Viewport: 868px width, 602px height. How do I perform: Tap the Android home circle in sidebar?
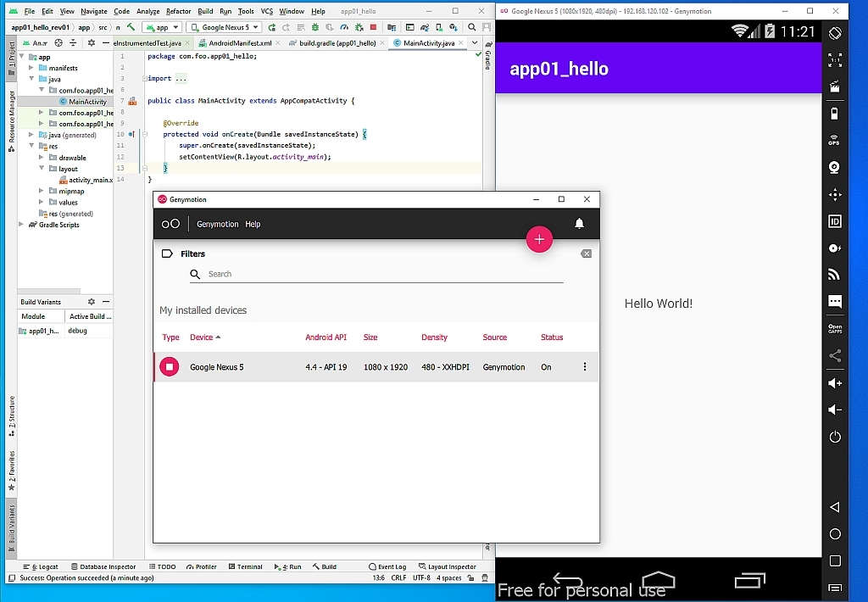835,534
